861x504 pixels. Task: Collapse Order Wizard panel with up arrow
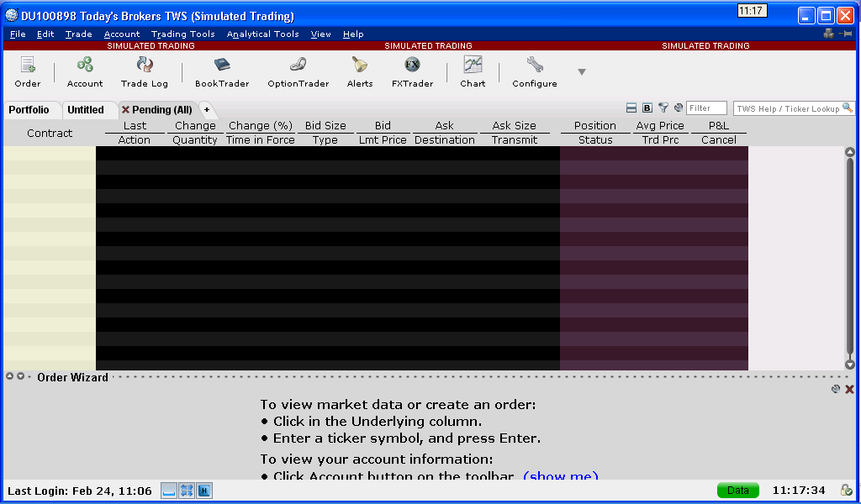9,376
